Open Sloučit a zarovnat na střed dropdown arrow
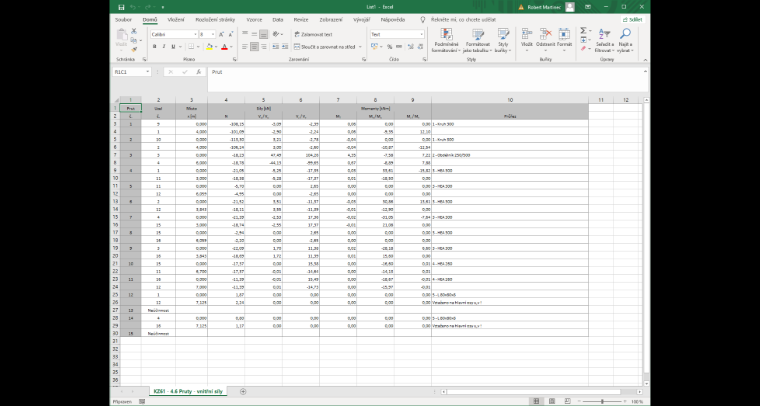The image size is (760, 406). point(360,47)
